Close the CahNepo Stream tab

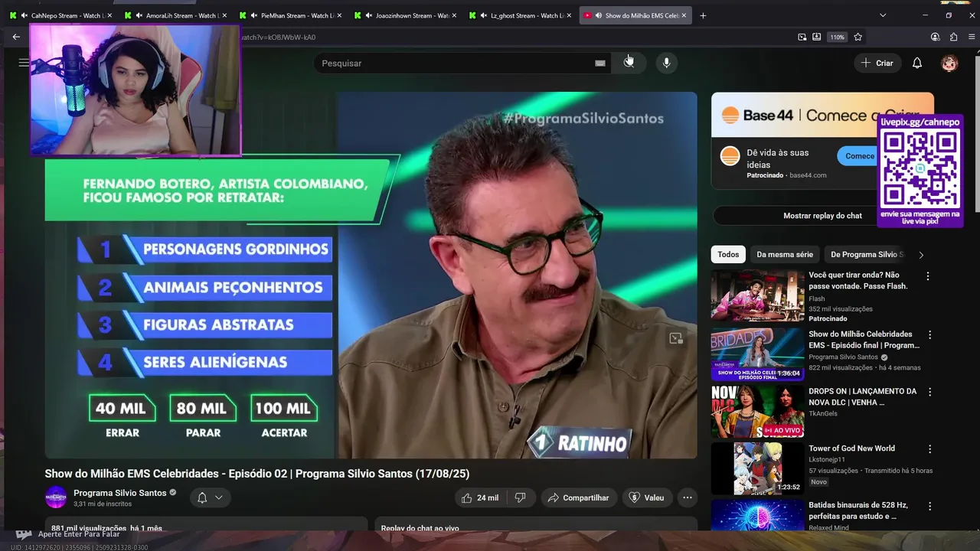coord(109,15)
